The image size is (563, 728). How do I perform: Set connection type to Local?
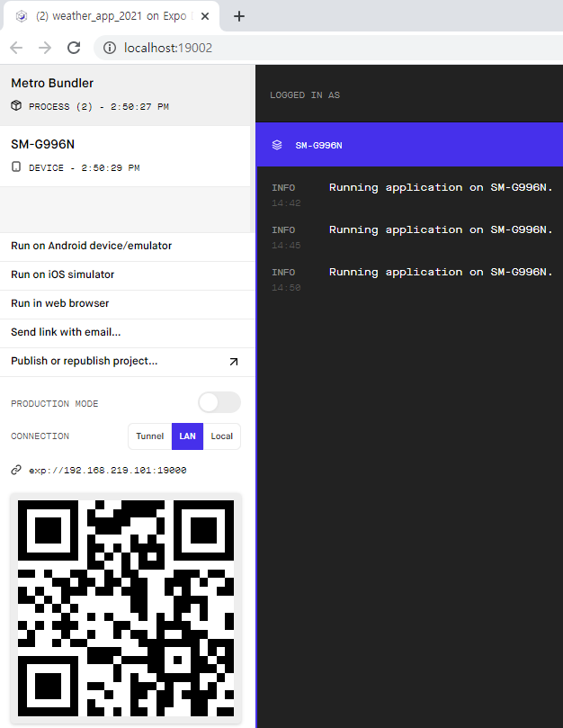click(x=222, y=436)
